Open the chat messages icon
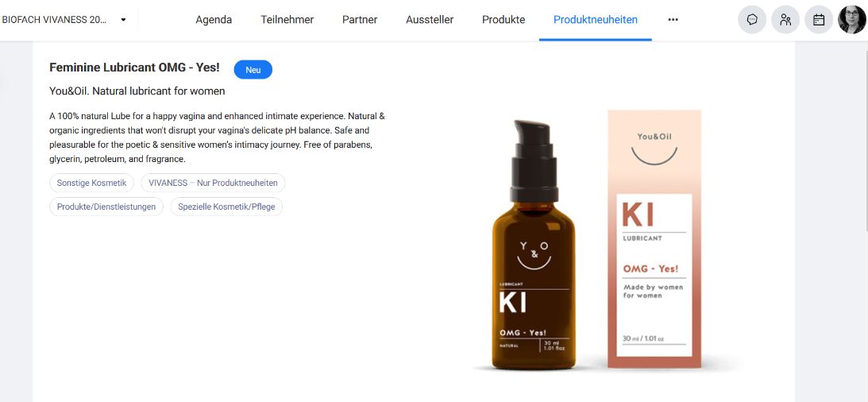868x402 pixels. click(x=752, y=19)
